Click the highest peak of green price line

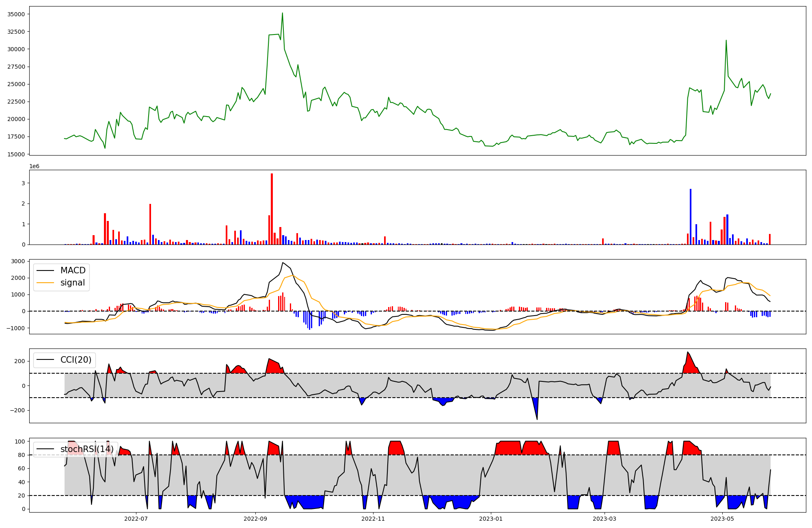pos(283,13)
